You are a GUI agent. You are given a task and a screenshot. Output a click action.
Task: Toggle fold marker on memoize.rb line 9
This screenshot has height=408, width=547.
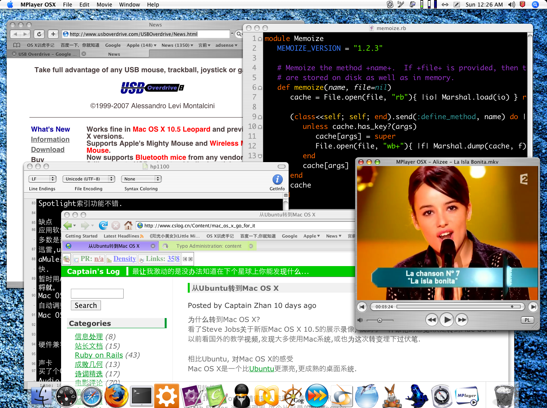tap(260, 117)
